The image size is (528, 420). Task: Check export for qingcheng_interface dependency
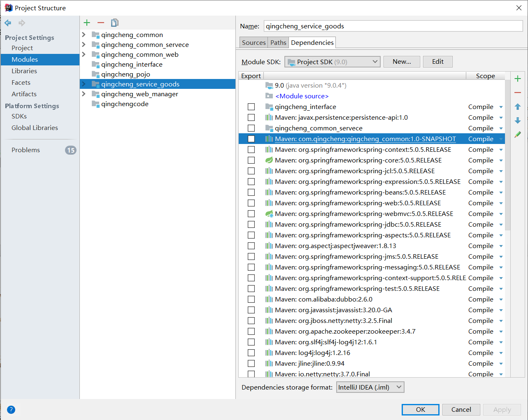pyautogui.click(x=251, y=107)
